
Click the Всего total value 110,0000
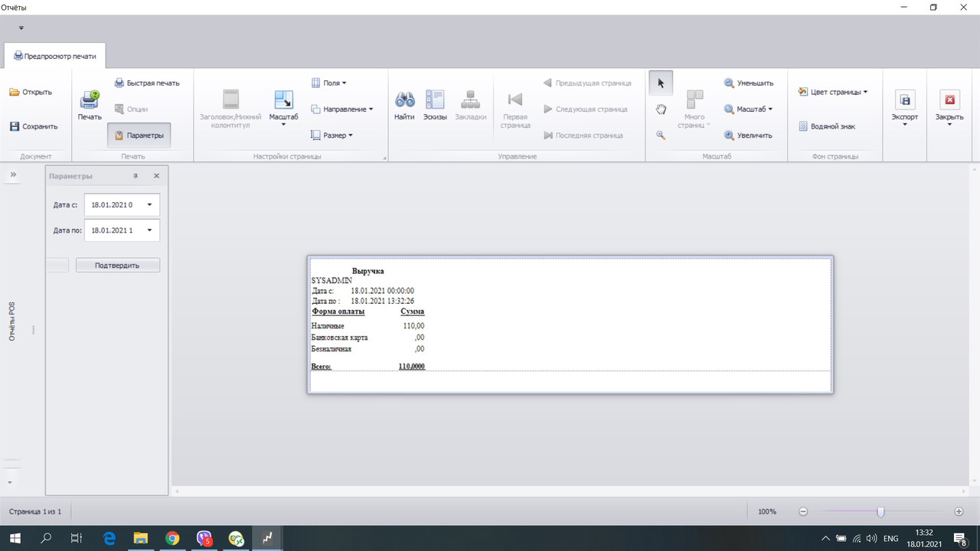(412, 367)
